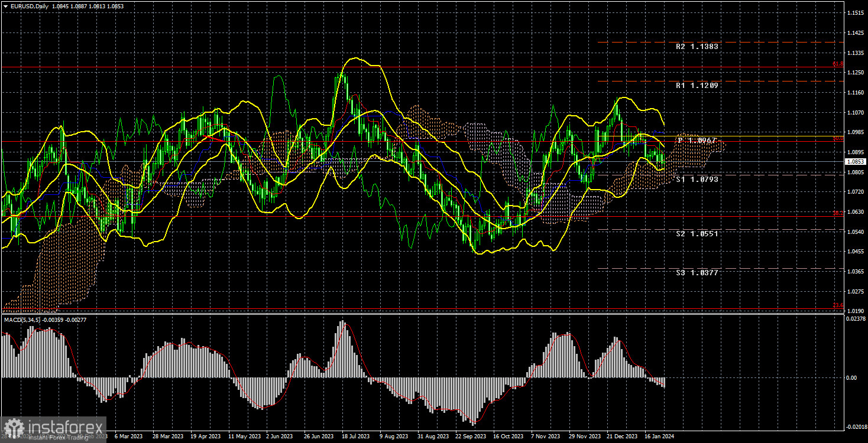Click the 1.0720 price axis value
The width and height of the screenshot is (868, 443).
click(856, 192)
